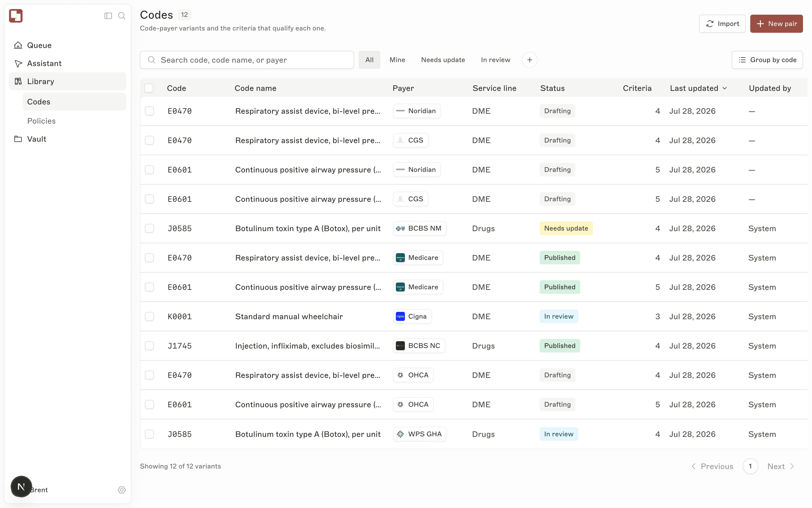Click the Status column header

(552, 88)
